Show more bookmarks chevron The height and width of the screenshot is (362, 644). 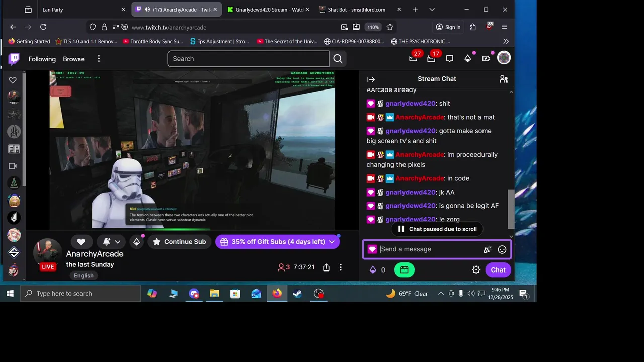coord(506,41)
